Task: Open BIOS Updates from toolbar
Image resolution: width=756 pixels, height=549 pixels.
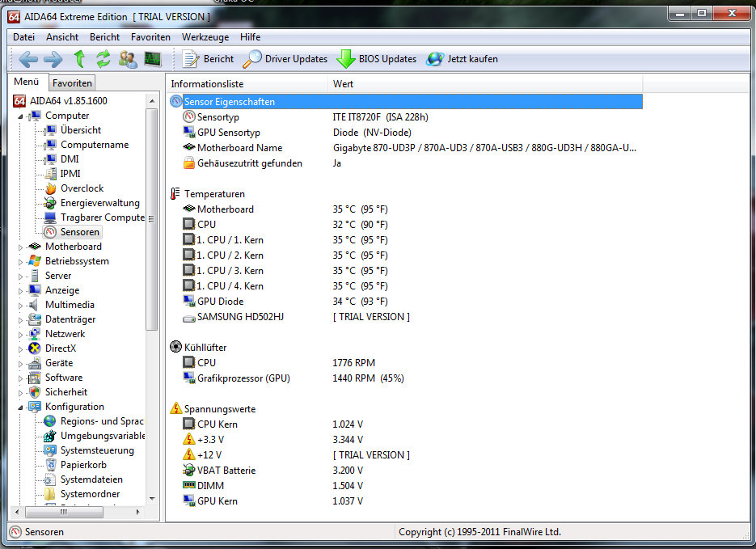Action: pyautogui.click(x=376, y=59)
